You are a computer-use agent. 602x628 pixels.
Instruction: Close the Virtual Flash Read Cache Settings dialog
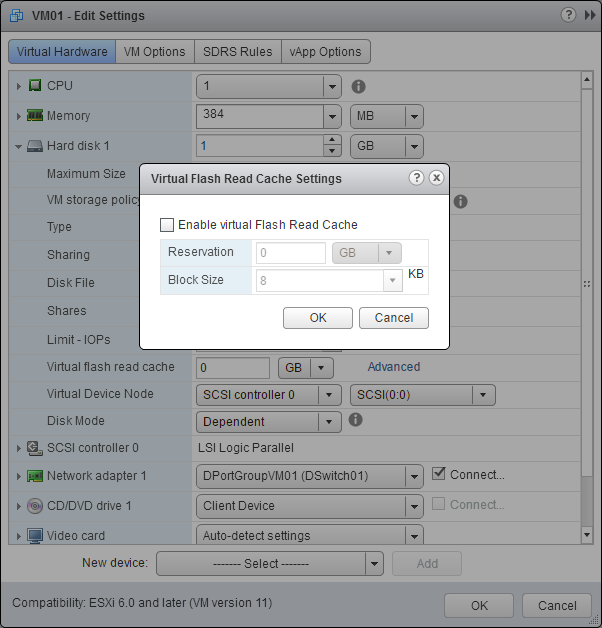click(x=436, y=178)
